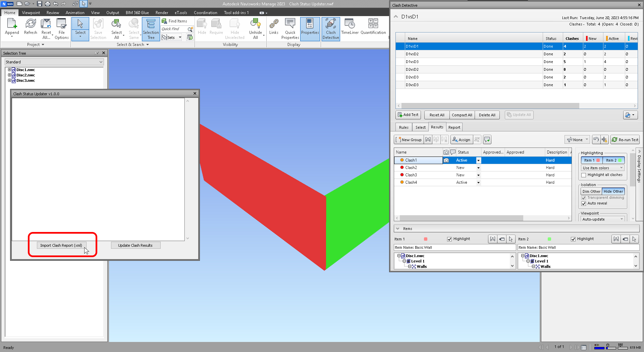Click New Group in Results toolbar
This screenshot has height=352, width=644.
pyautogui.click(x=409, y=140)
